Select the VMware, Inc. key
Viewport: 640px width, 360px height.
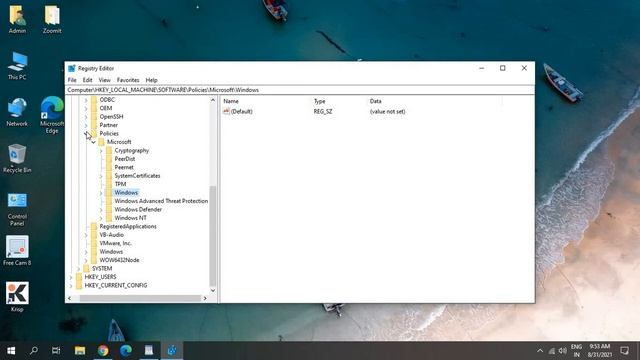(x=116, y=243)
